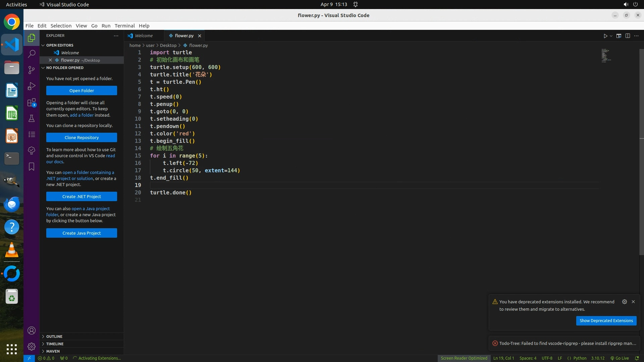This screenshot has height=362, width=644.
Task: Click the Clone Repository button
Action: [82, 137]
